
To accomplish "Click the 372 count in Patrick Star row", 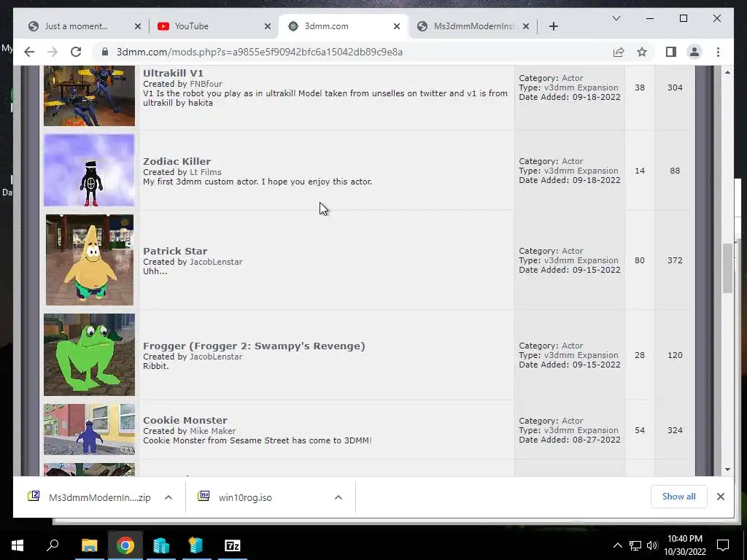I will point(675,260).
